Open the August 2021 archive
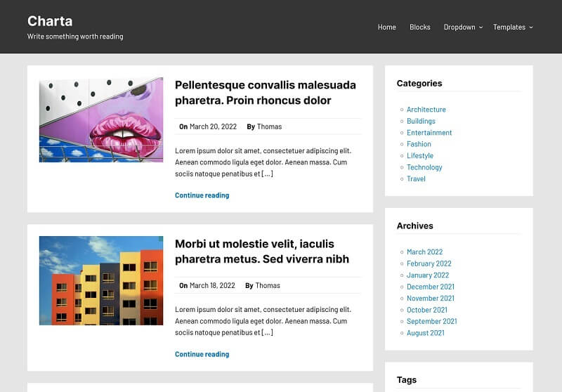562x392 pixels. click(x=426, y=333)
